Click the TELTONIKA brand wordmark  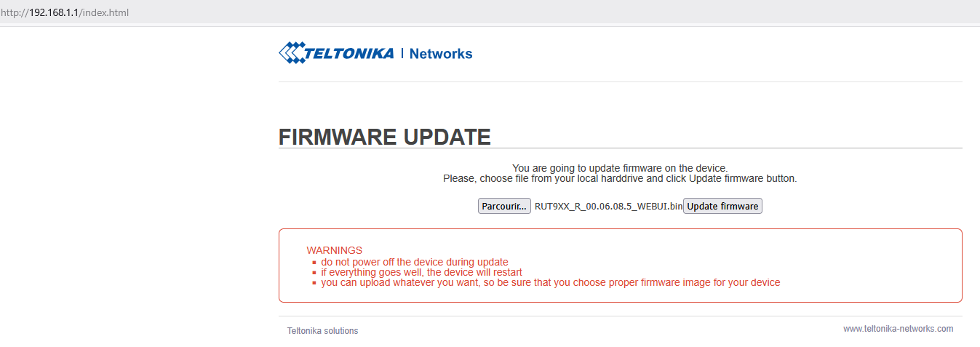[348, 53]
